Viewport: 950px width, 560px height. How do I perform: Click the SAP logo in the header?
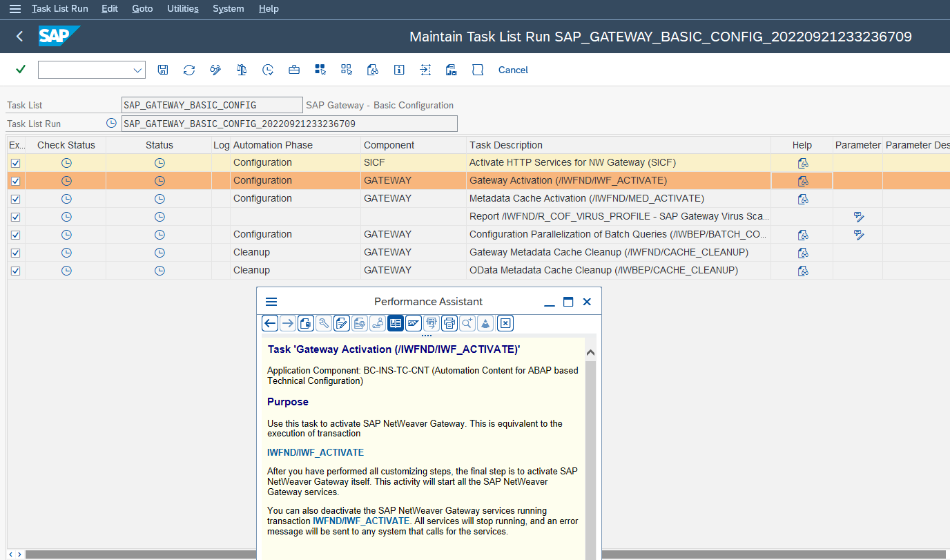click(x=59, y=36)
